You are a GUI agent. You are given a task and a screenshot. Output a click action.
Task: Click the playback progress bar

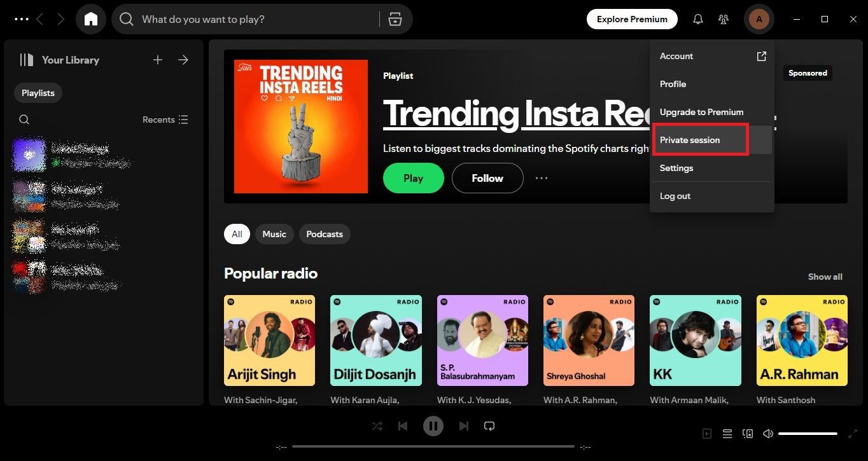433,446
